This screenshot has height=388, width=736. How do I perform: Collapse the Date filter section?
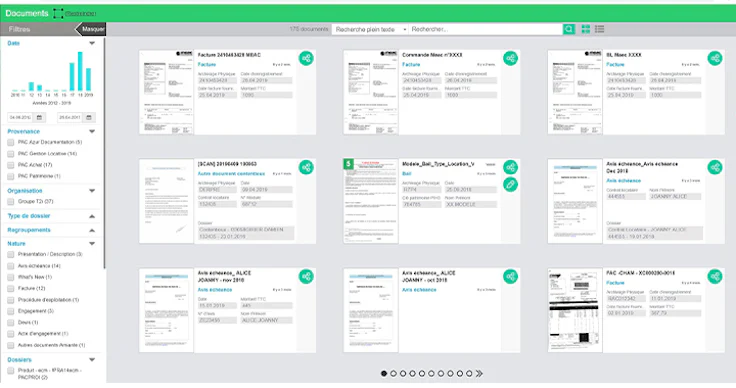(x=92, y=43)
